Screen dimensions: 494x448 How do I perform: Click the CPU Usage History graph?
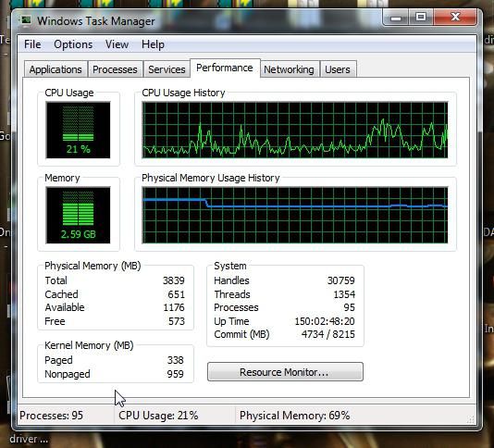pyautogui.click(x=295, y=130)
